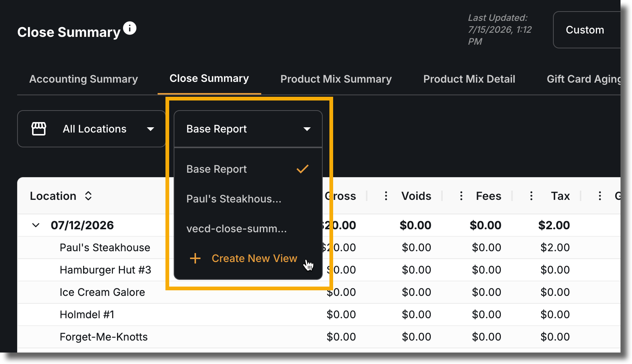Click the Create New View link
This screenshot has width=632, height=364.
(x=255, y=258)
